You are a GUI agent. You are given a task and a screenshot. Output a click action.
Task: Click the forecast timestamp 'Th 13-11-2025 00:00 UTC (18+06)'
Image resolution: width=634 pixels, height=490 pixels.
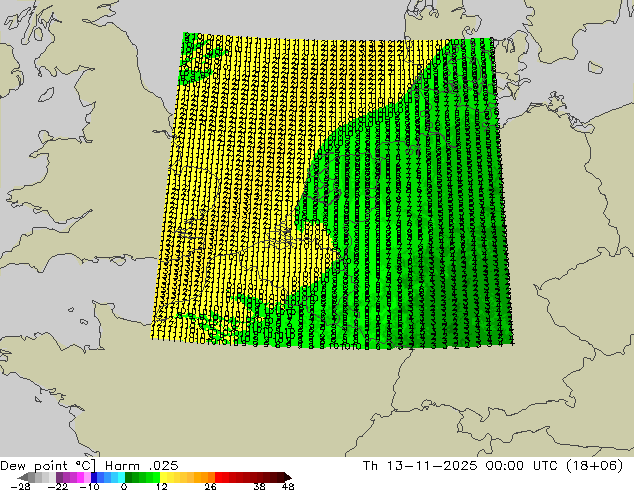coord(493,465)
